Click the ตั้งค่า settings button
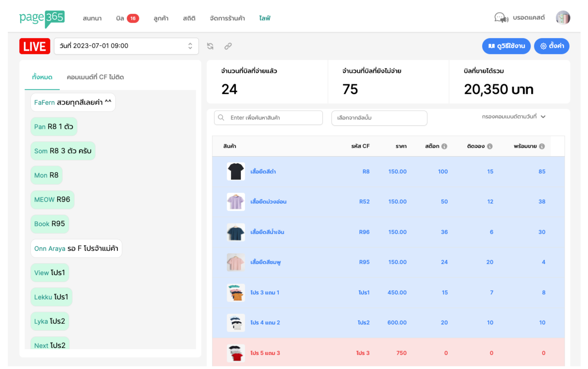588x369 pixels. [x=552, y=46]
